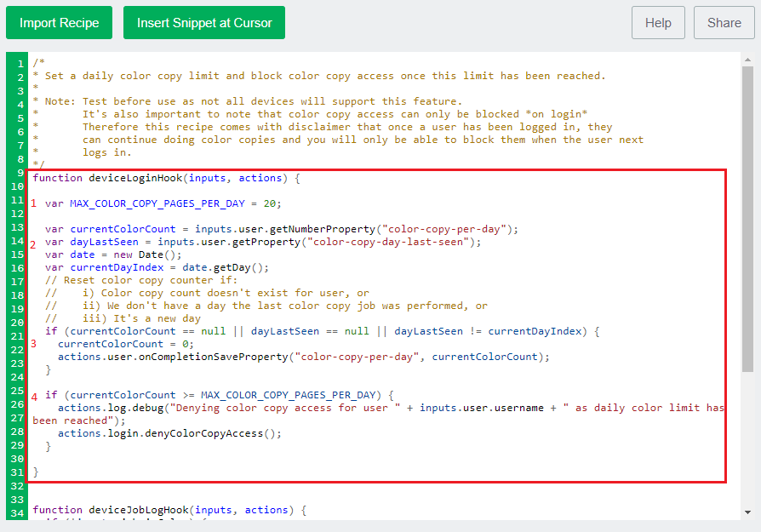
Task: Click 'currentColorCount = 0;' assignment
Action: 126,344
